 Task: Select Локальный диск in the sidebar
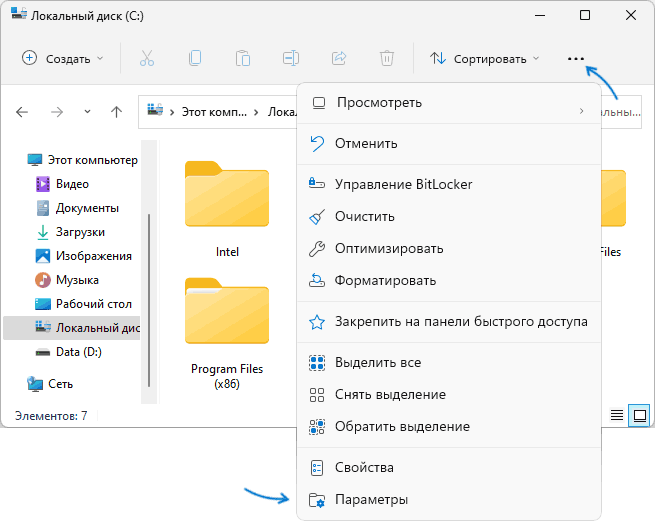[72, 328]
